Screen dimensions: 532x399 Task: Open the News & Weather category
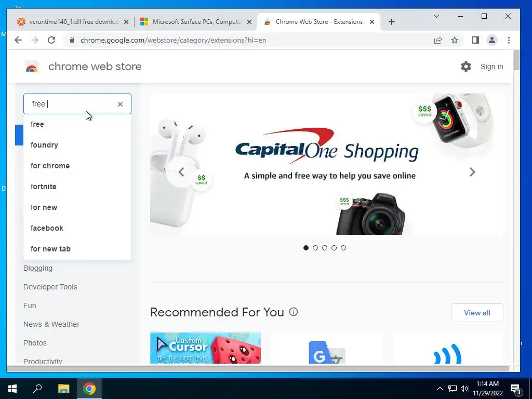pos(51,324)
